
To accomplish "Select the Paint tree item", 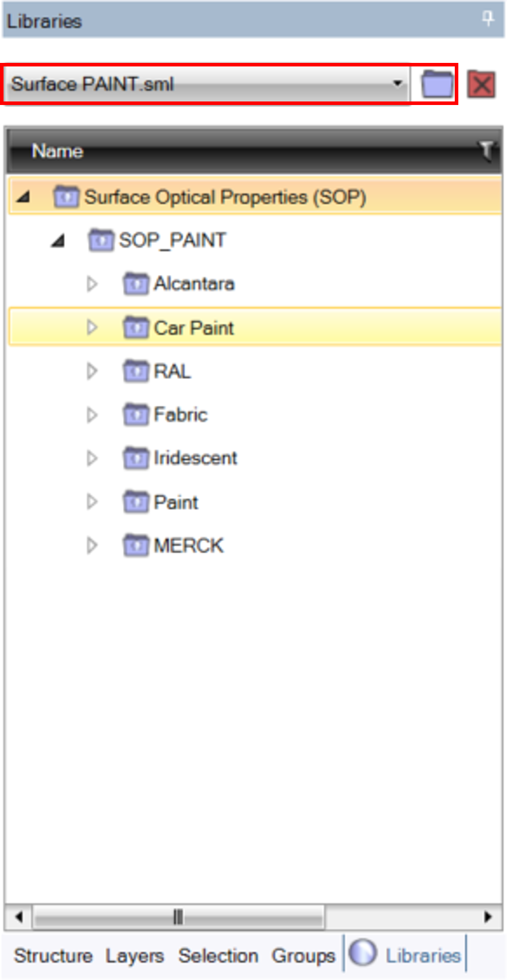I will click(x=175, y=502).
